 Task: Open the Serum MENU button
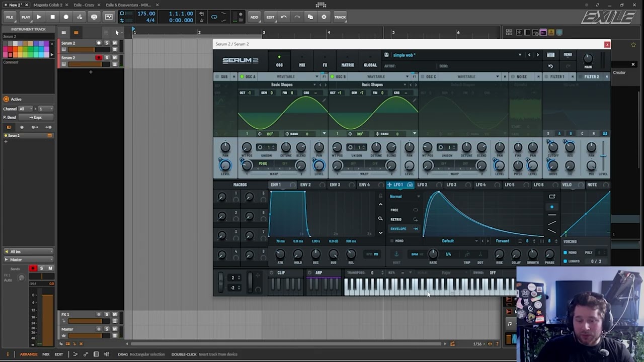[x=568, y=55]
